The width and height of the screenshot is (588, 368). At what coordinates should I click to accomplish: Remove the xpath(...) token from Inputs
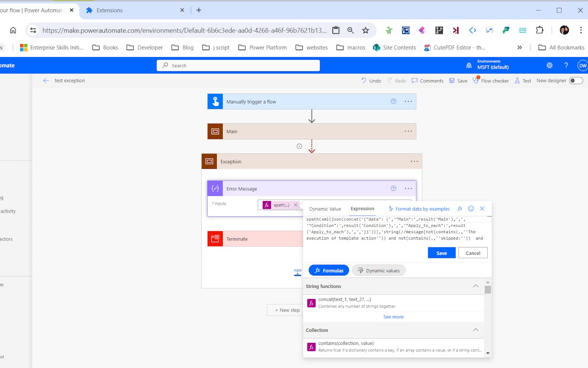pyautogui.click(x=295, y=205)
